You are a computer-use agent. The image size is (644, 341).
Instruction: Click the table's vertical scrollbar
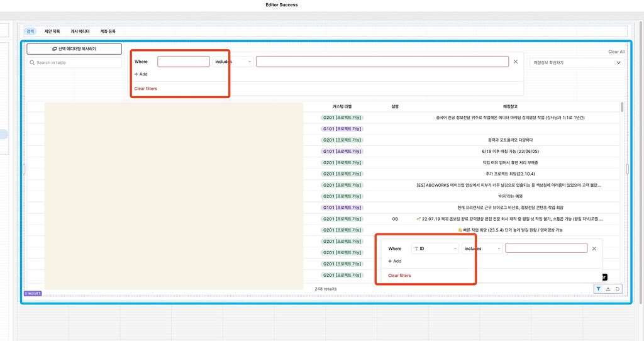(x=622, y=108)
